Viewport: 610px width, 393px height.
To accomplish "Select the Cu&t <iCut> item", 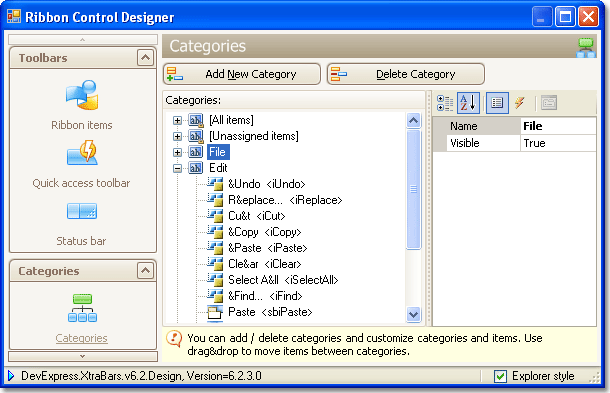I will click(x=257, y=216).
